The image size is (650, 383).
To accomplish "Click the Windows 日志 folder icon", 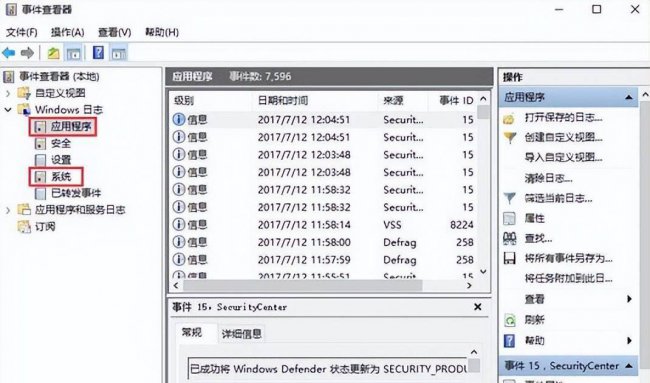I will tap(24, 109).
